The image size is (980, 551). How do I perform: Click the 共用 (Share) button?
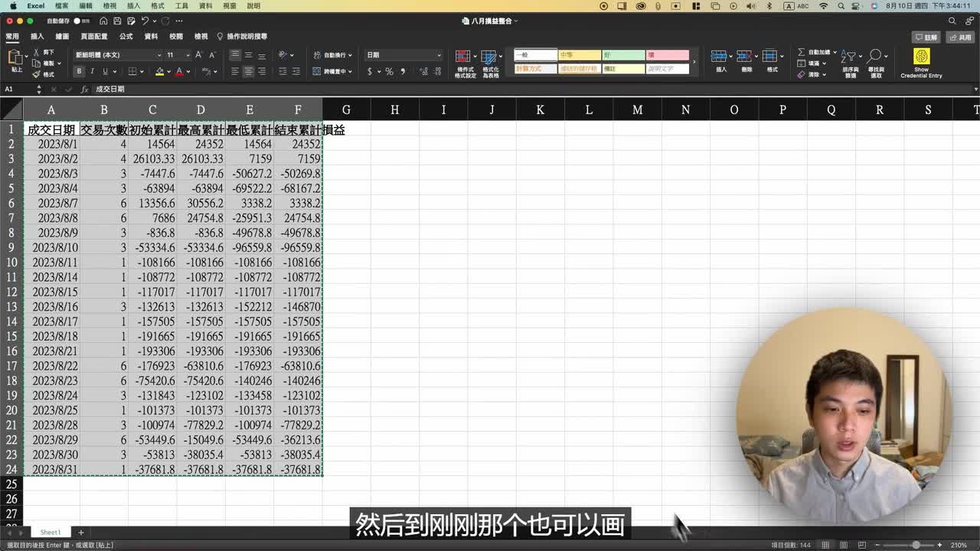click(x=960, y=37)
